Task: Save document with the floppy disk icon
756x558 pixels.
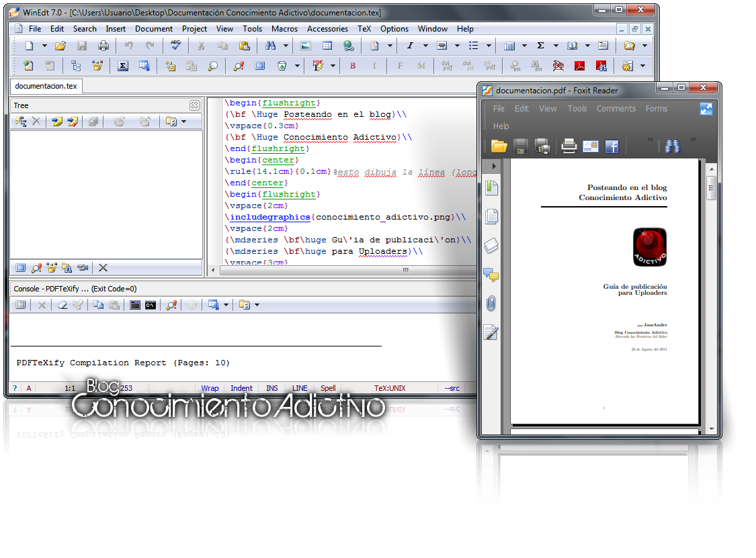Action: click(82, 46)
